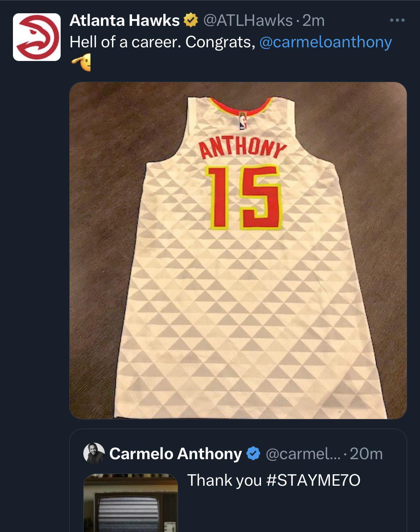Click Carmelo Anthony's profile picture in quoted tweet
This screenshot has height=532, width=420.
coord(94,453)
